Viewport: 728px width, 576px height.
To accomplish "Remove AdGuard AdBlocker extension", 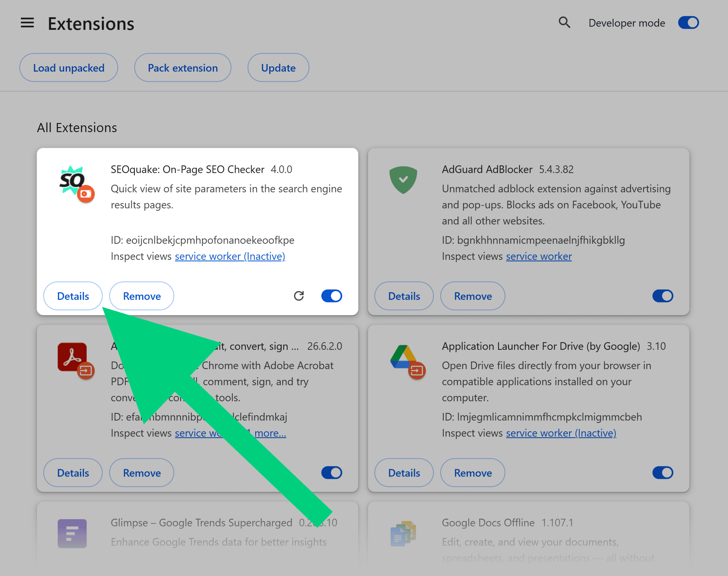I will coord(473,296).
